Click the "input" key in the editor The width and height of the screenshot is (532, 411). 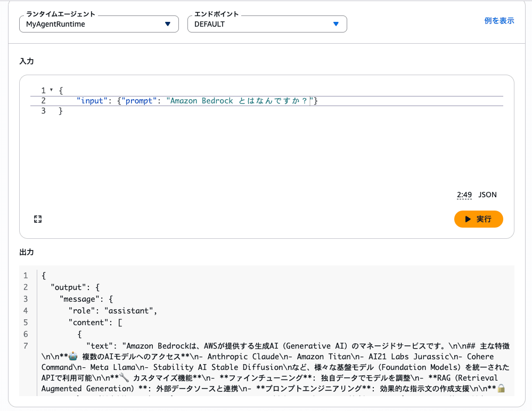point(92,101)
